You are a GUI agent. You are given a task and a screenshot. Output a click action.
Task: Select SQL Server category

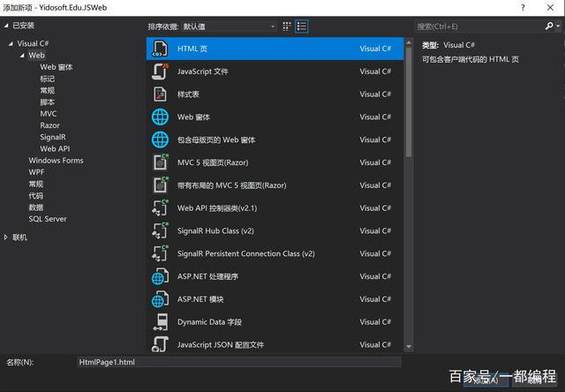[x=48, y=219]
